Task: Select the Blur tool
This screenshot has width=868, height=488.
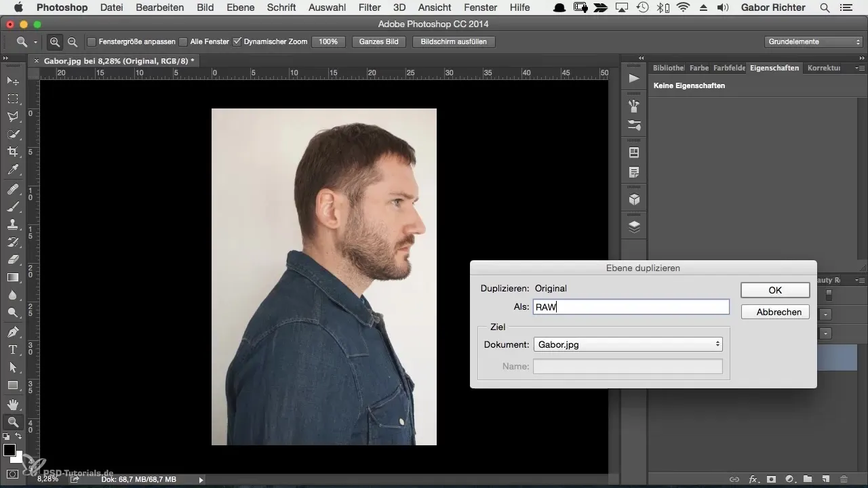Action: [x=12, y=295]
